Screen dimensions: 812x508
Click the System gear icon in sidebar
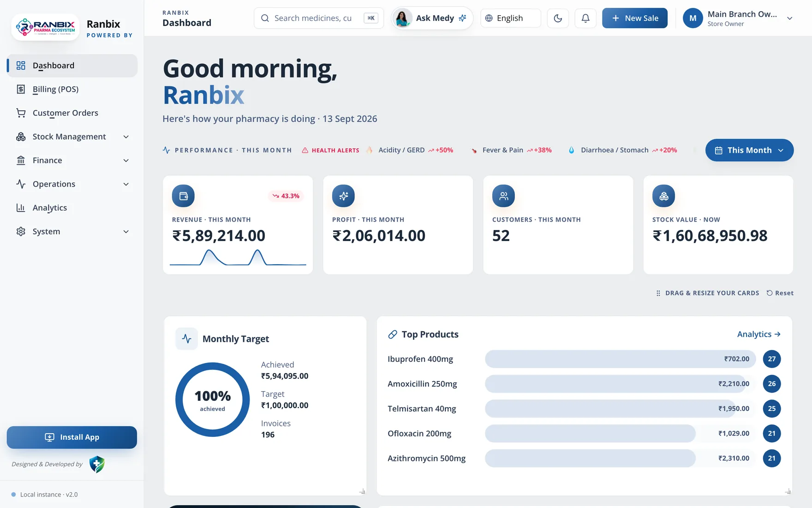click(x=21, y=231)
